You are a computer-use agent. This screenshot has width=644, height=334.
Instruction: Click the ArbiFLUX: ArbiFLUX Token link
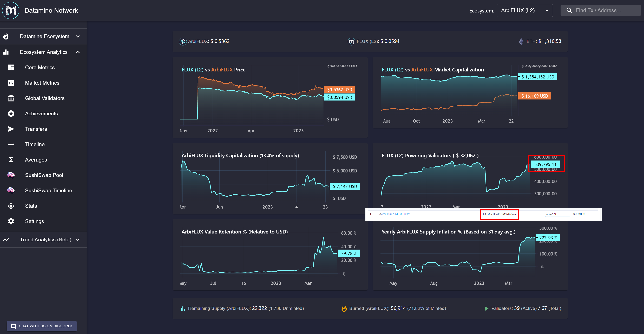[x=396, y=214]
